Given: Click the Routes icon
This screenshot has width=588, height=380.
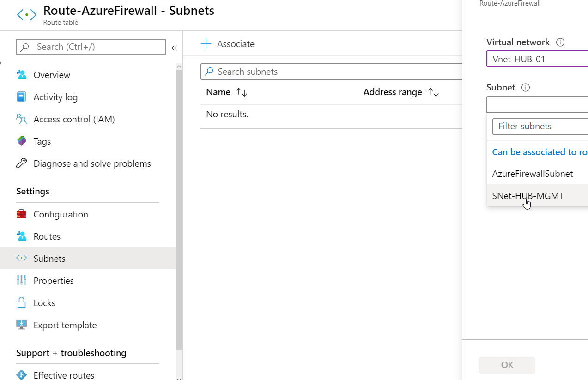Looking at the screenshot, I should (21, 236).
